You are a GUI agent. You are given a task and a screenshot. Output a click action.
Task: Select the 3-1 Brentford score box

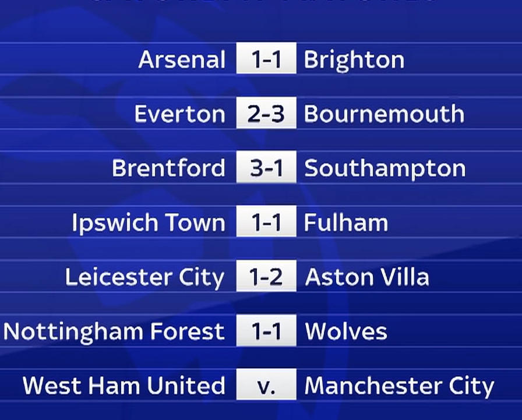266,167
